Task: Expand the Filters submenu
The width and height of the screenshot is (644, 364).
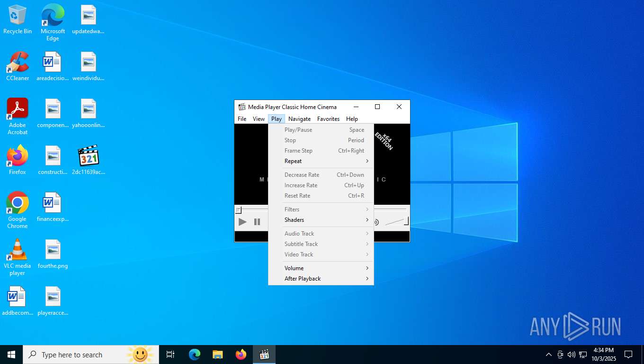Action: point(321,209)
